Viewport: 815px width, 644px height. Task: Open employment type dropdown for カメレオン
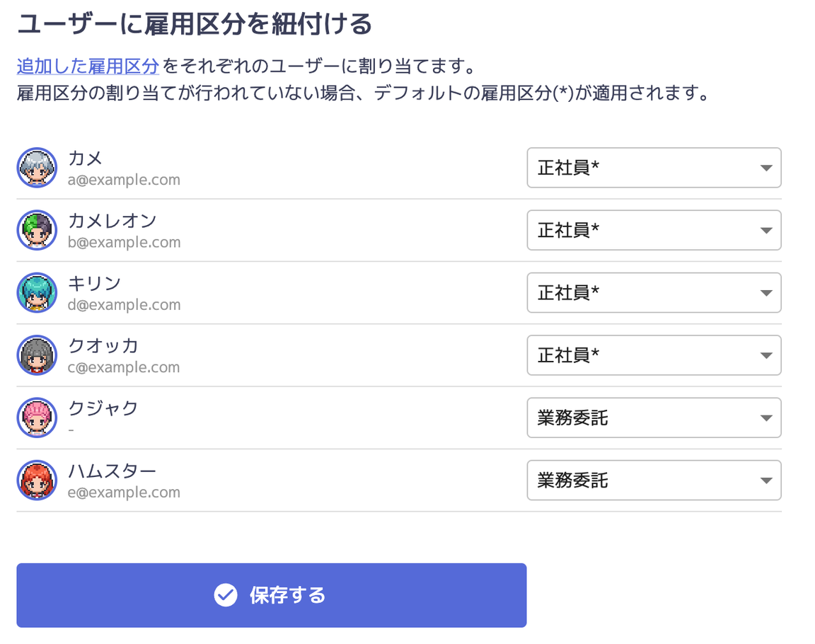(654, 230)
